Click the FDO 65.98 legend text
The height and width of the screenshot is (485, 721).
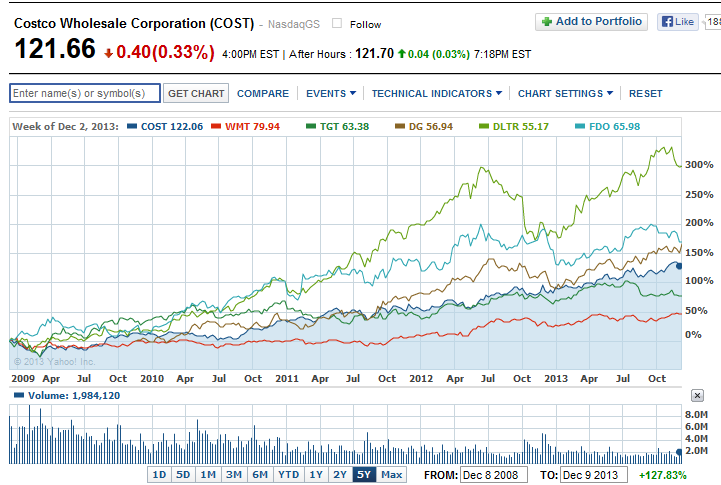click(x=614, y=126)
